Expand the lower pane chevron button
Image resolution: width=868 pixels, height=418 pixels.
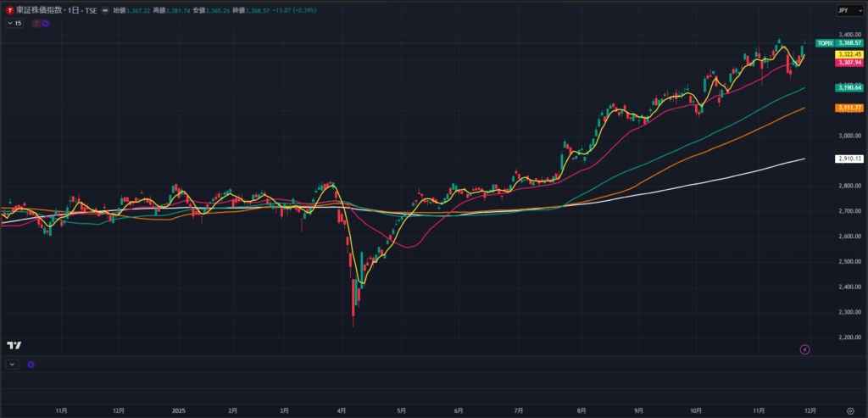click(x=11, y=364)
